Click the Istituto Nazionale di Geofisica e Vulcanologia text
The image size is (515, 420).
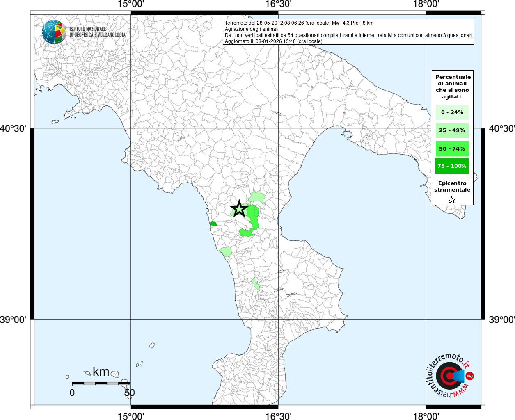pyautogui.click(x=97, y=32)
